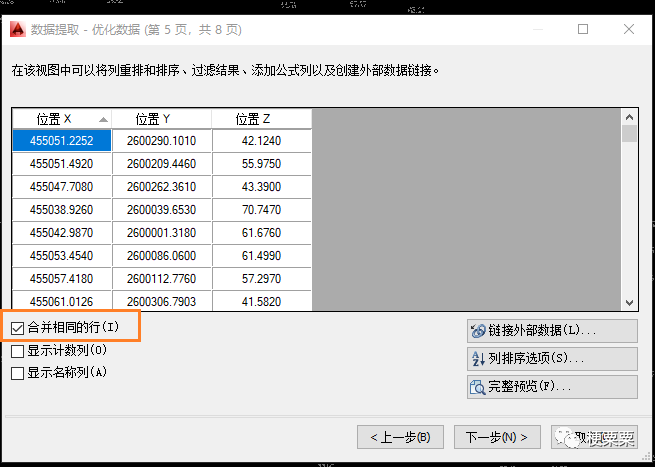
Task: Select cell 42.1240
Action: (x=261, y=141)
